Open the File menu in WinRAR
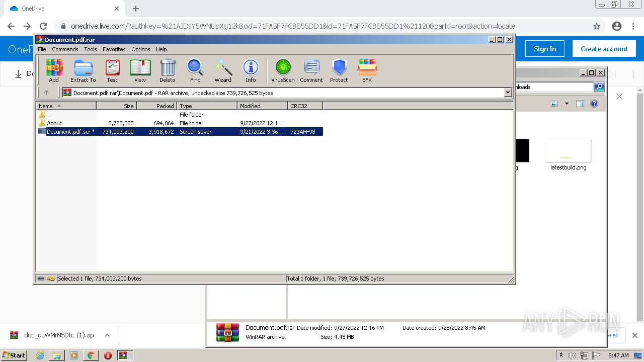This screenshot has height=362, width=644. pyautogui.click(x=42, y=49)
